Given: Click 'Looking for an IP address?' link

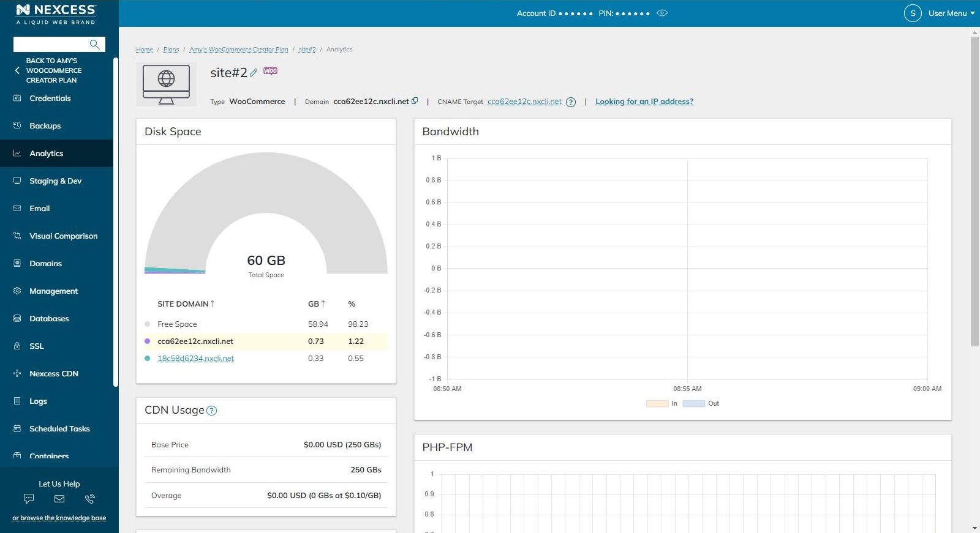Looking at the screenshot, I should tap(644, 102).
